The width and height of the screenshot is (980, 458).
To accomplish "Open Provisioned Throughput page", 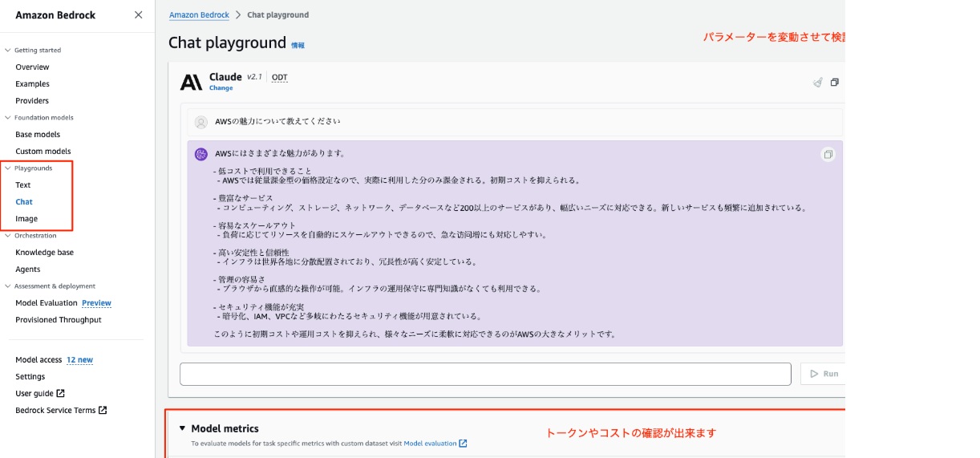I will tap(59, 320).
